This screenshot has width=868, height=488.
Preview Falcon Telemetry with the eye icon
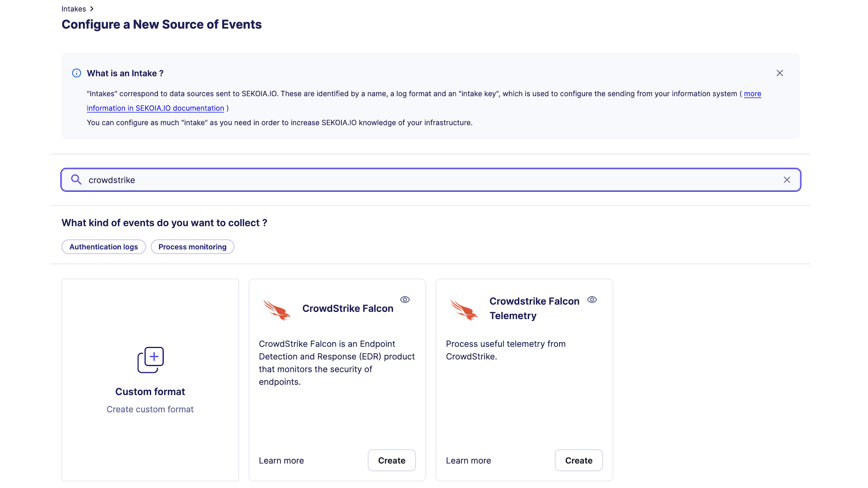pos(592,300)
